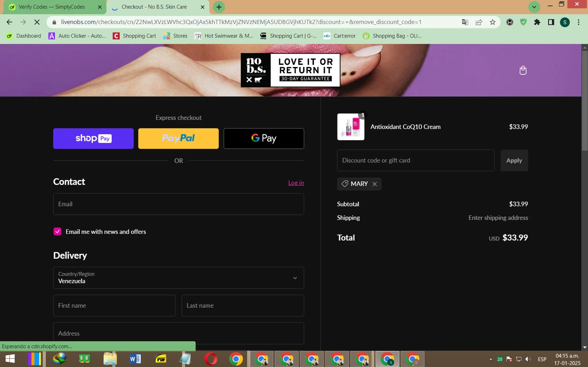Open the Shopping Bag - OLI bookmark
The width and height of the screenshot is (588, 367).
392,36
